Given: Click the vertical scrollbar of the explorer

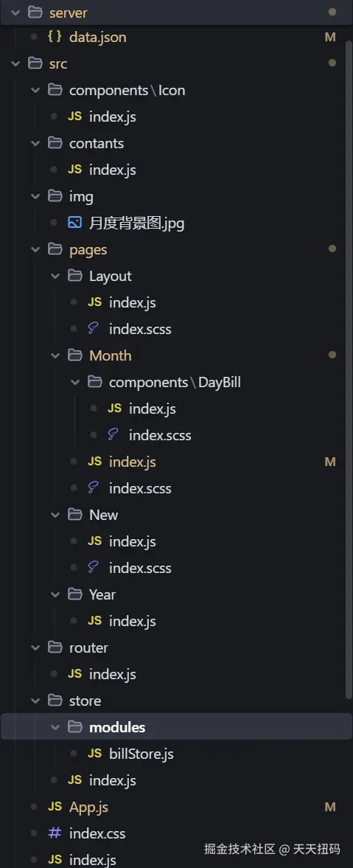Looking at the screenshot, I should click(349, 349).
